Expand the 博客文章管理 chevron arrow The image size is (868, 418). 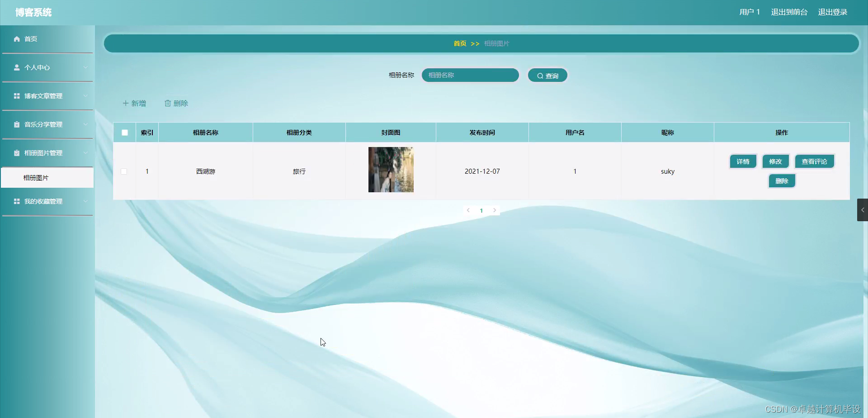tap(85, 96)
